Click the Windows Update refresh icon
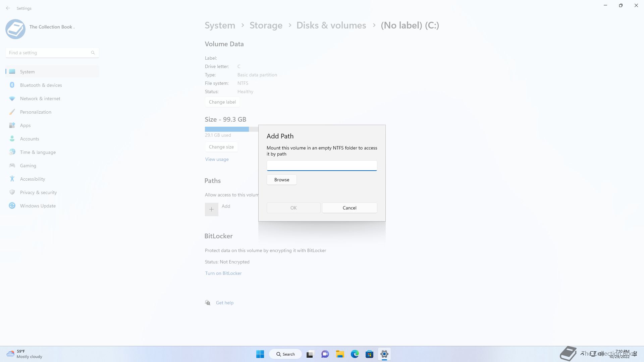The width and height of the screenshot is (644, 362). pos(12,205)
